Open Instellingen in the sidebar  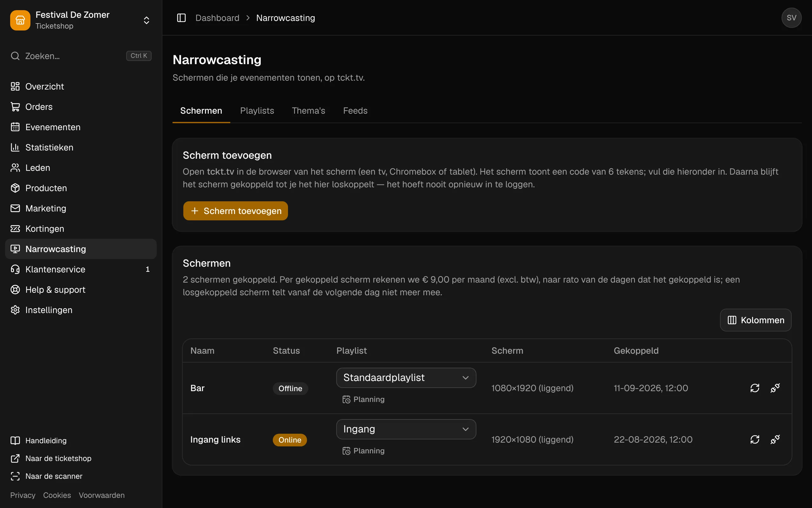point(81,310)
